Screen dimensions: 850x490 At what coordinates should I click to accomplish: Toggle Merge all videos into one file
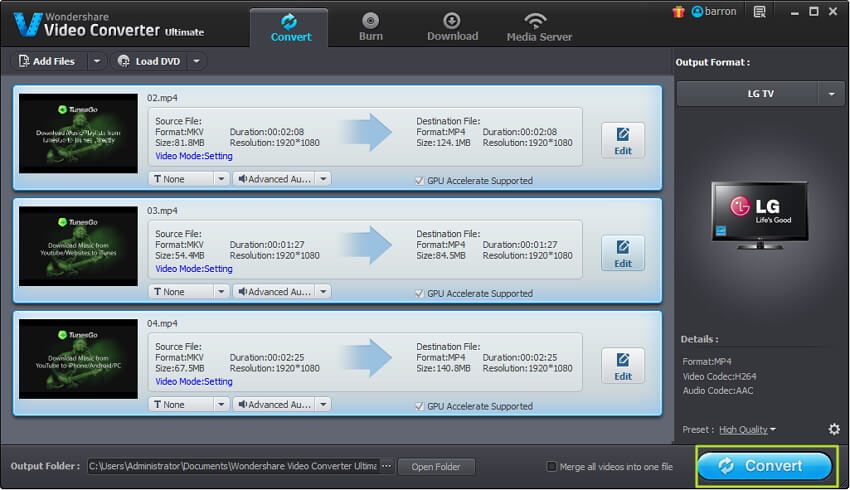[x=551, y=467]
